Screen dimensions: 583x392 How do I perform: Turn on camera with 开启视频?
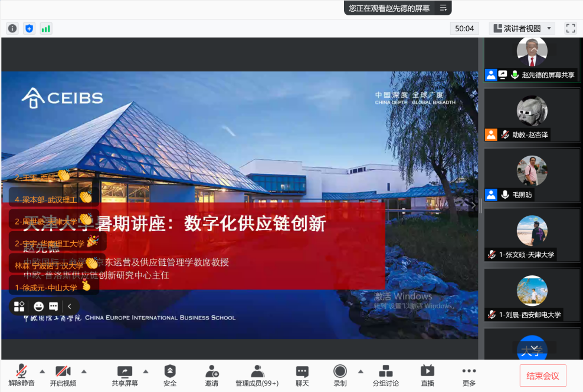point(63,375)
